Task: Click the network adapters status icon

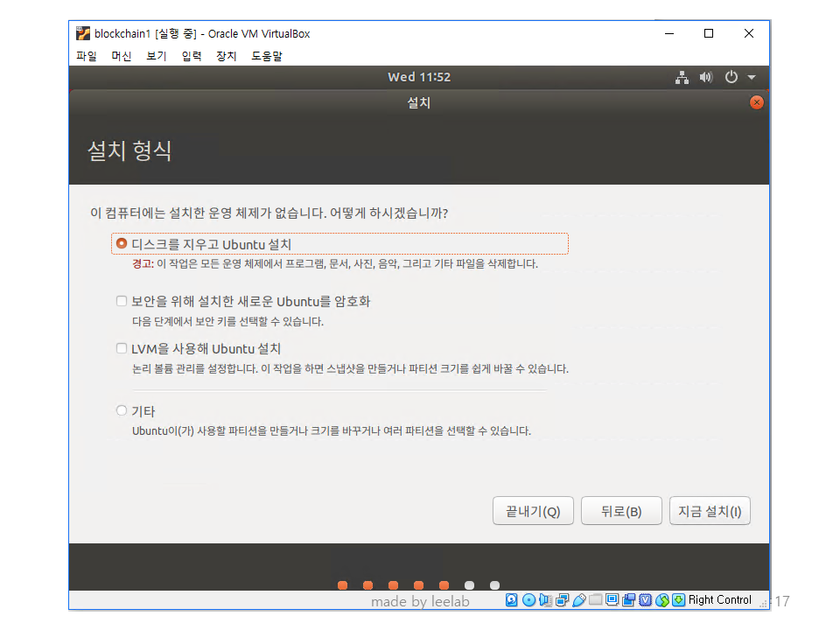Action: tap(562, 600)
